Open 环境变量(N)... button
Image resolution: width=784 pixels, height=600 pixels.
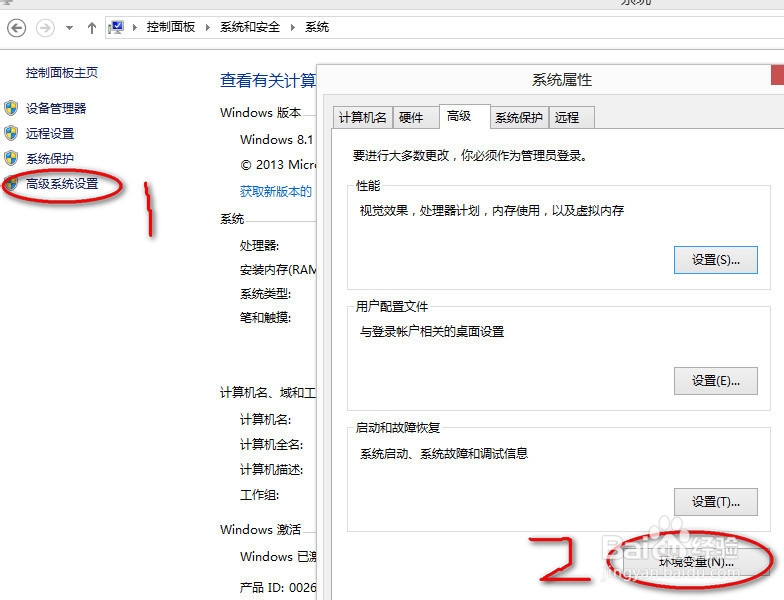[696, 562]
